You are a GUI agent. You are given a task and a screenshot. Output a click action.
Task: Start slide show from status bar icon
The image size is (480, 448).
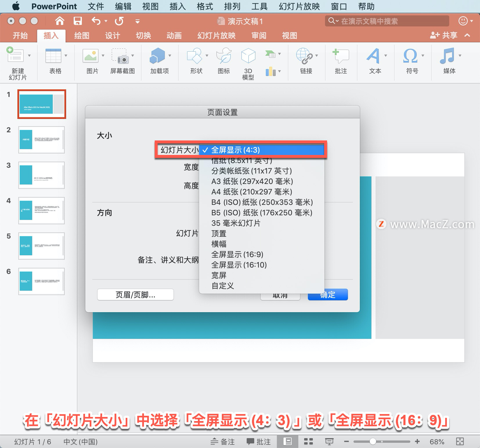click(x=329, y=442)
